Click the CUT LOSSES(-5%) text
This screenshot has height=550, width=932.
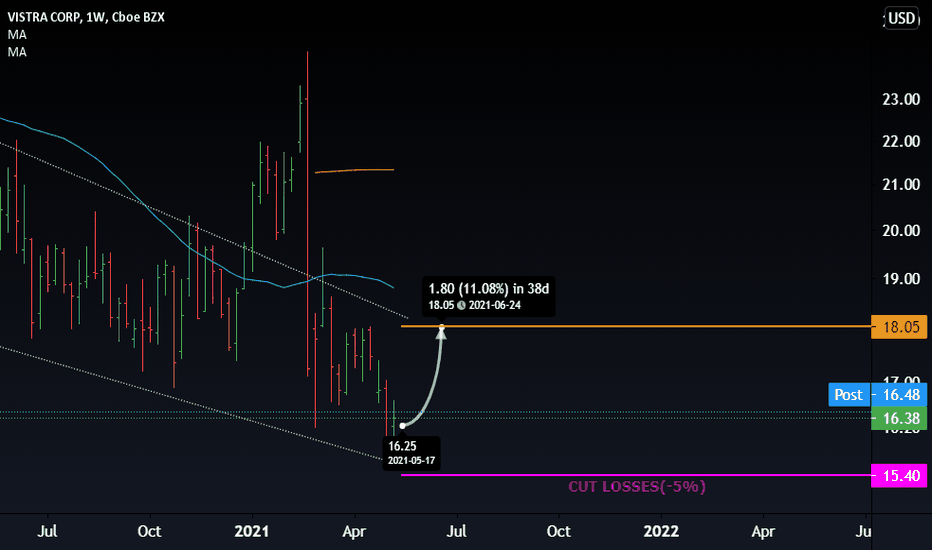click(x=637, y=487)
